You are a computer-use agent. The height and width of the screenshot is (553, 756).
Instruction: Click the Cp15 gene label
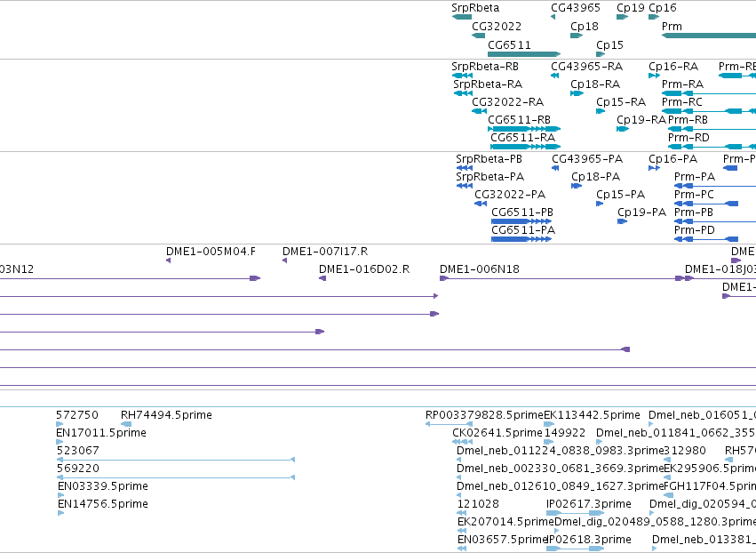tap(609, 44)
